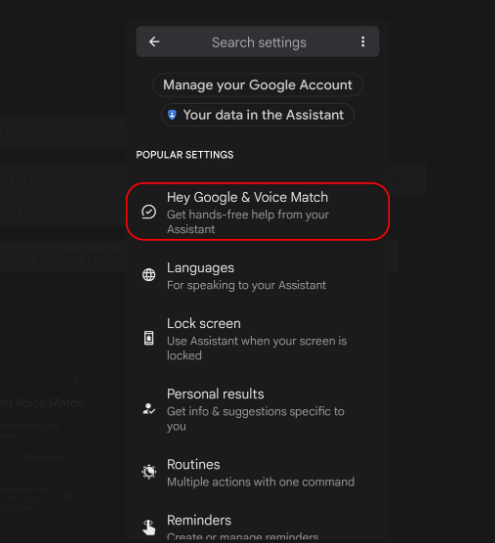Click the Languages globe icon

coord(149,275)
